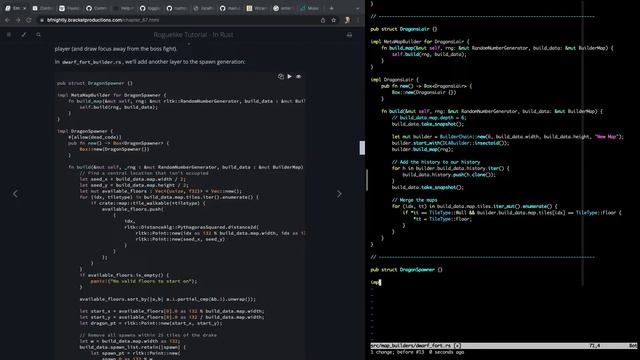Switch to the Wizar browser tab
This screenshot has width=640, height=360.
click(256, 8)
